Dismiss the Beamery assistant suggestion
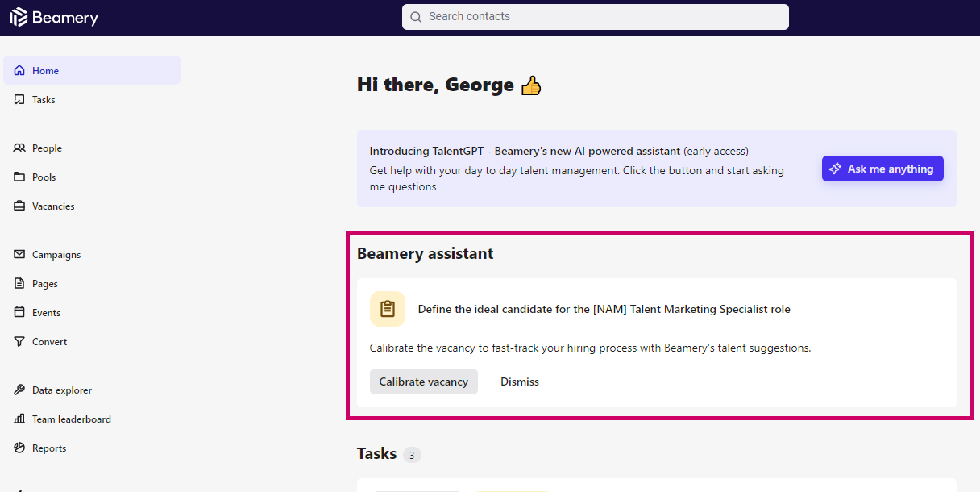The image size is (980, 492). [x=520, y=382]
